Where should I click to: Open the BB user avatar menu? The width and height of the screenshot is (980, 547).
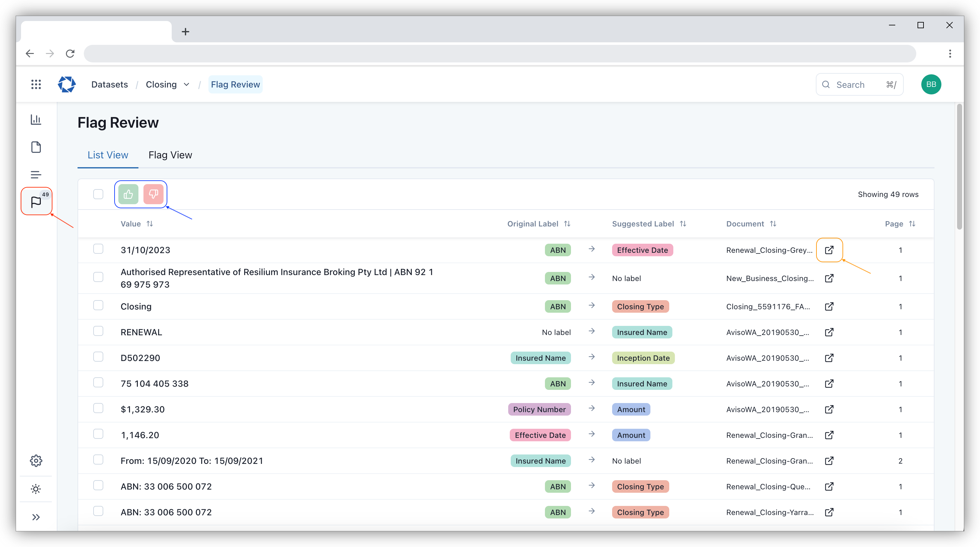coord(931,84)
